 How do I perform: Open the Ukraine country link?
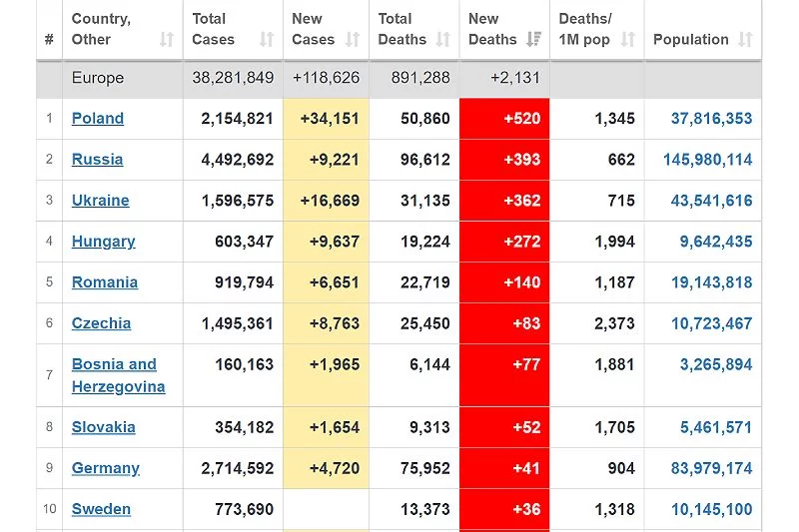(x=101, y=200)
